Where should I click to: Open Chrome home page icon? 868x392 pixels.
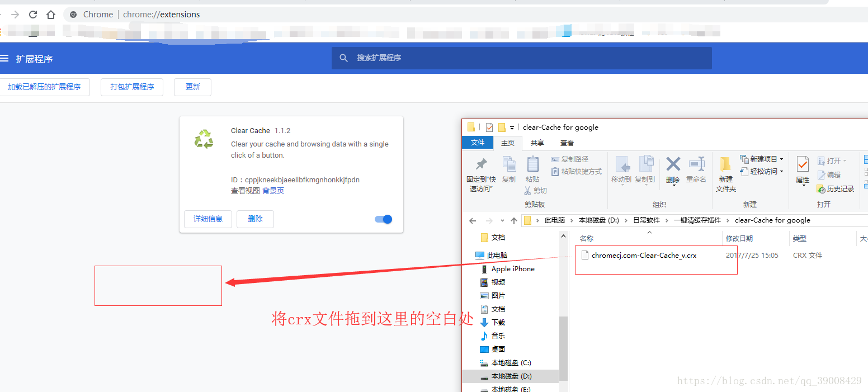(x=51, y=15)
